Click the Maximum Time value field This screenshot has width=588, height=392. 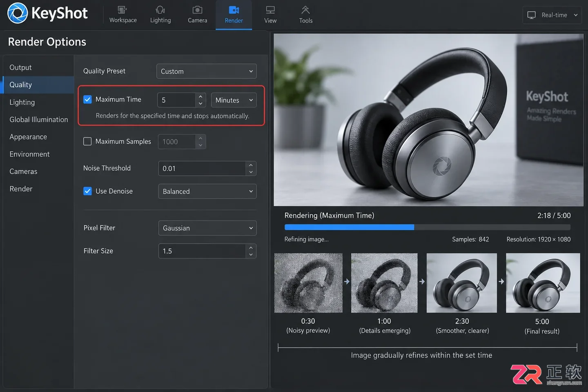(x=176, y=100)
